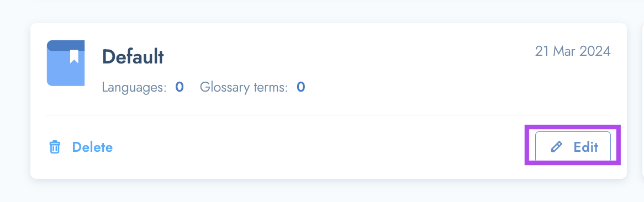The height and width of the screenshot is (202, 644).
Task: Select the Default glossary card body
Action: tap(329, 101)
